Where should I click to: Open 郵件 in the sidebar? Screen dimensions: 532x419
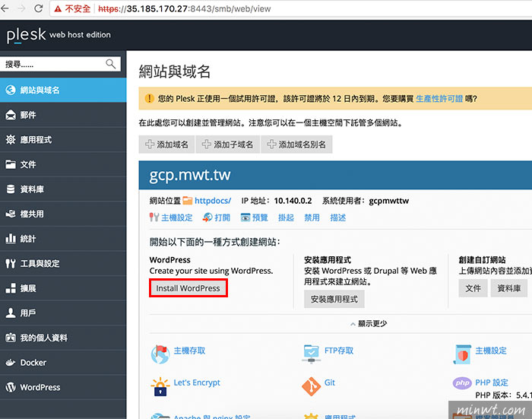point(63,115)
